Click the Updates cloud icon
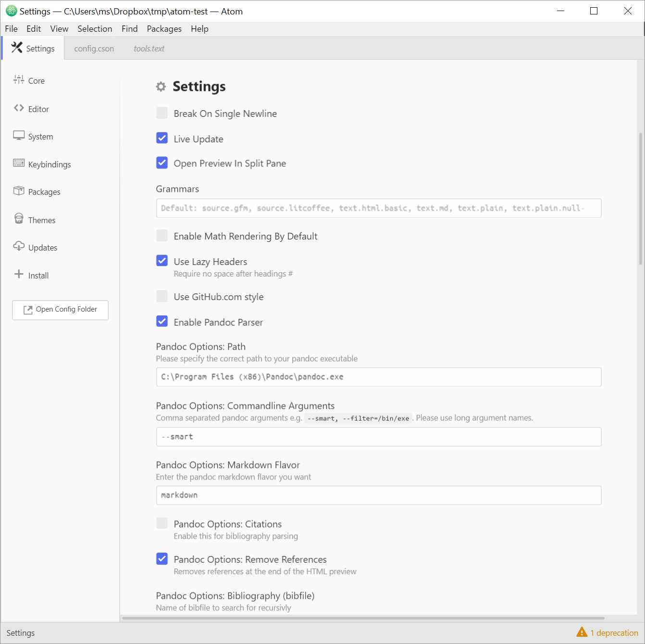Screen dimensions: 645x644 click(19, 247)
